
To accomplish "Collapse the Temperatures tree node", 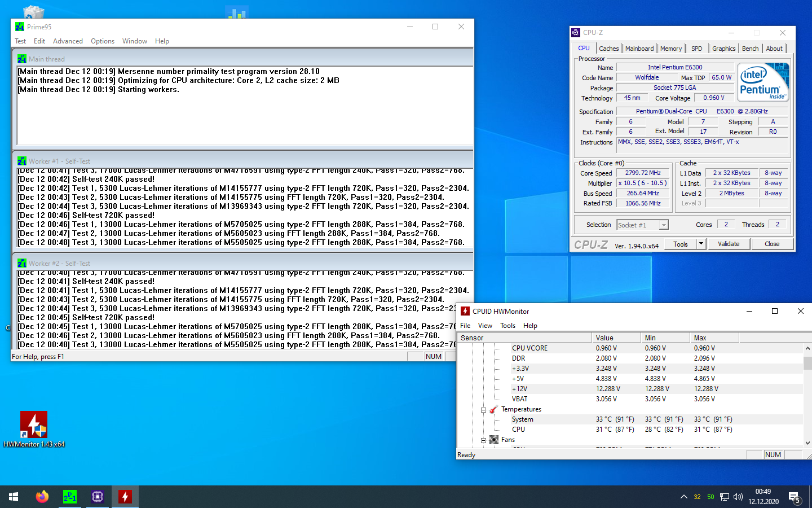I will click(x=483, y=410).
